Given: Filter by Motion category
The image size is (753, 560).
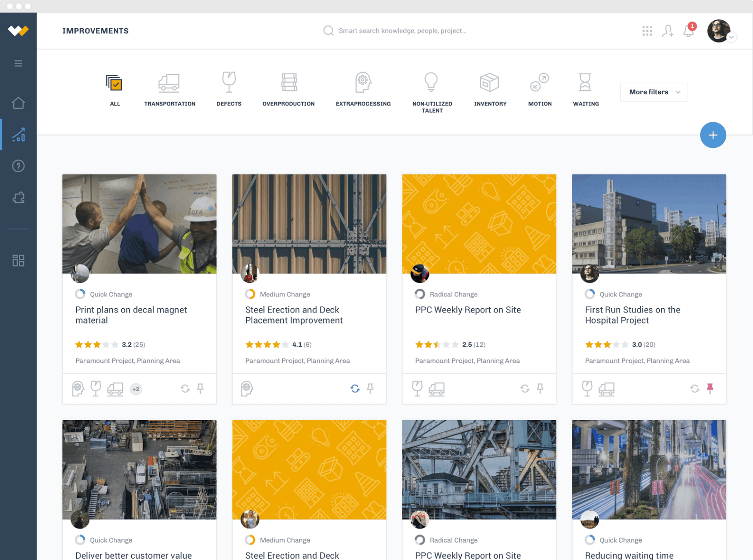Looking at the screenshot, I should tap(540, 90).
